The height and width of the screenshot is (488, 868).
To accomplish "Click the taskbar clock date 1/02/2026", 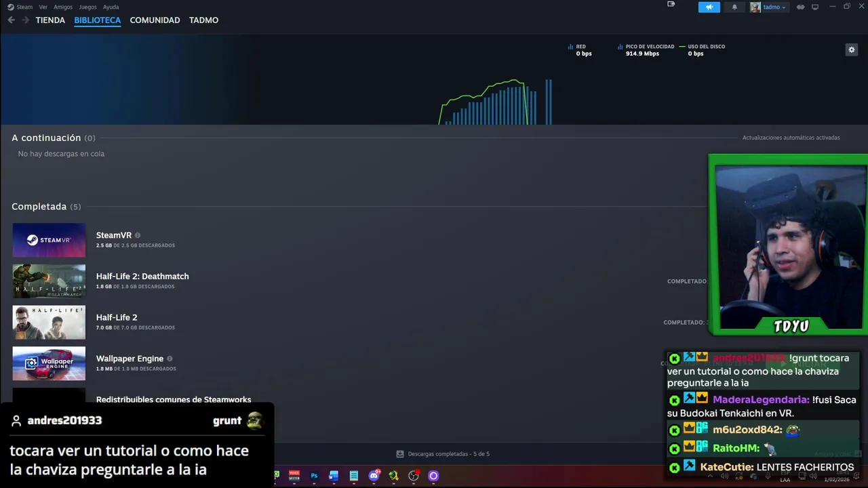I will (x=838, y=479).
